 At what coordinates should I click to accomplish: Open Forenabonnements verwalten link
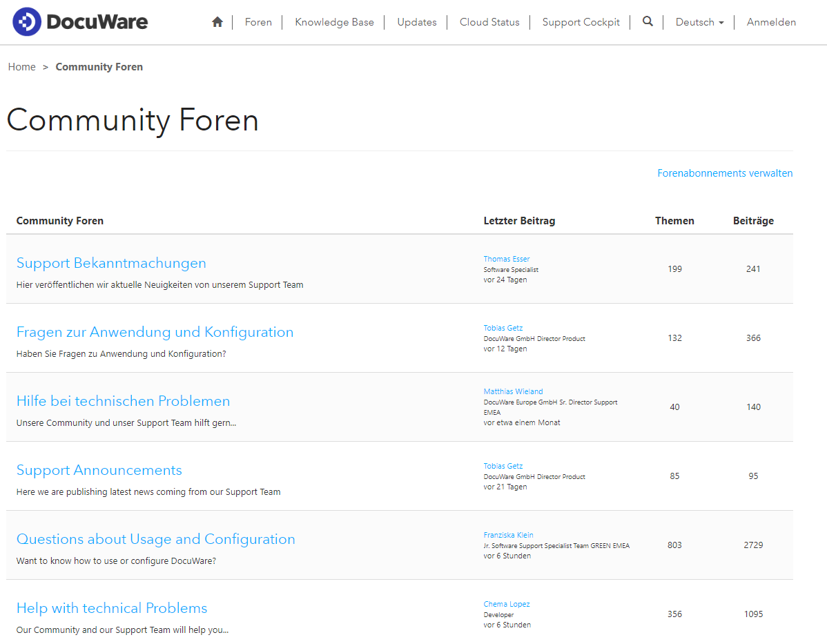click(x=725, y=173)
